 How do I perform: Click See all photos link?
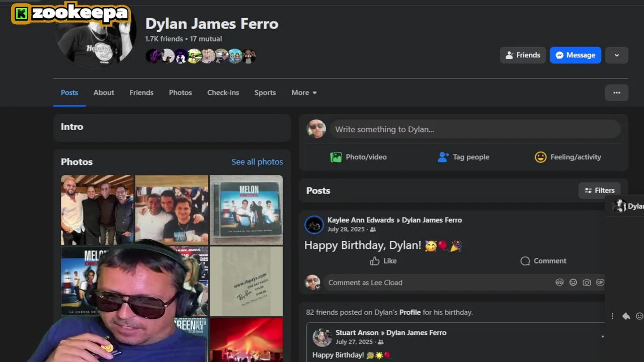(x=257, y=162)
